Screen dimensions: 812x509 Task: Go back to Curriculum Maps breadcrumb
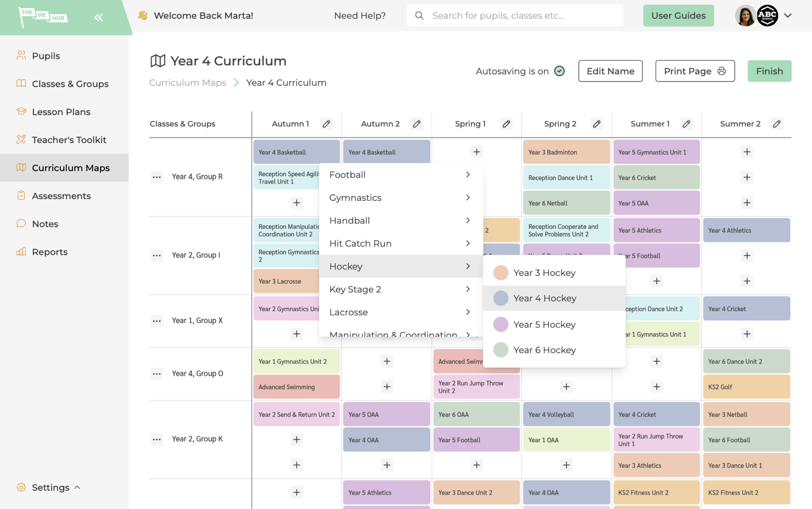click(187, 83)
